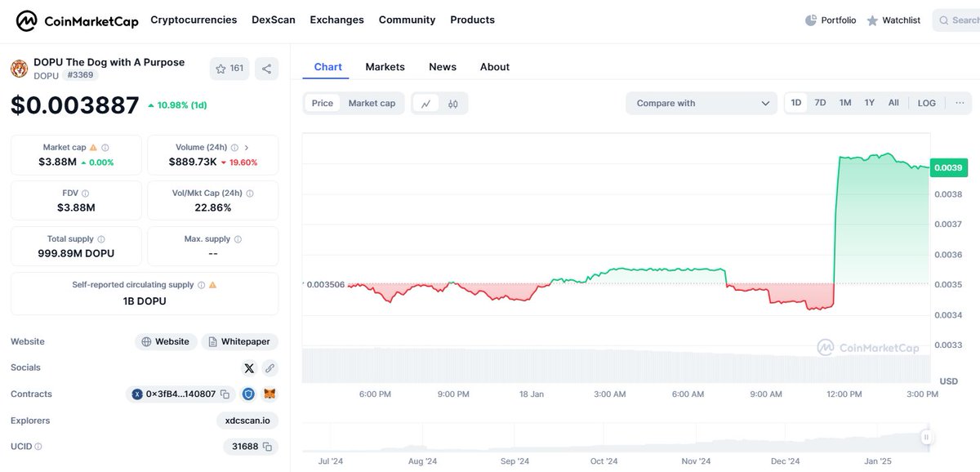Click circulating supply warning triangle

click(213, 285)
